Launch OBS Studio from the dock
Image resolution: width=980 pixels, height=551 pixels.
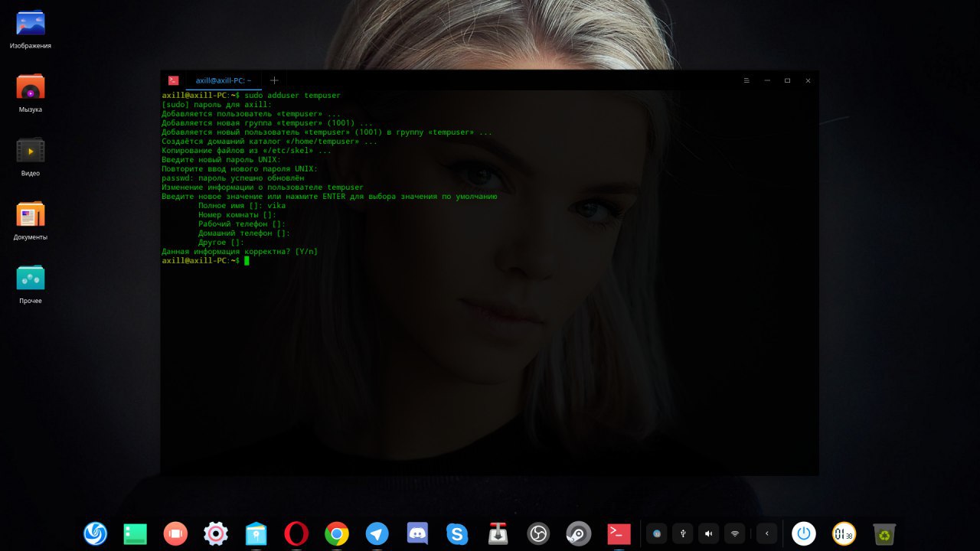(x=538, y=533)
